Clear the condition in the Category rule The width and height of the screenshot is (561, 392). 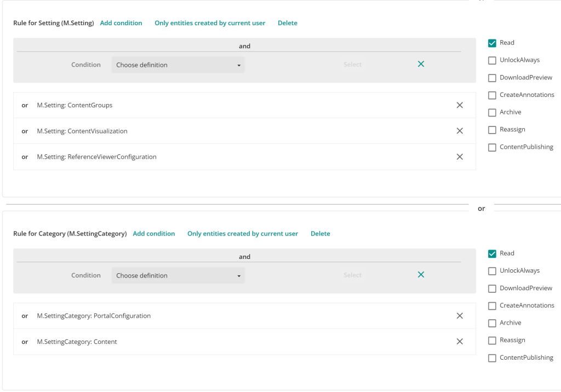(x=421, y=275)
